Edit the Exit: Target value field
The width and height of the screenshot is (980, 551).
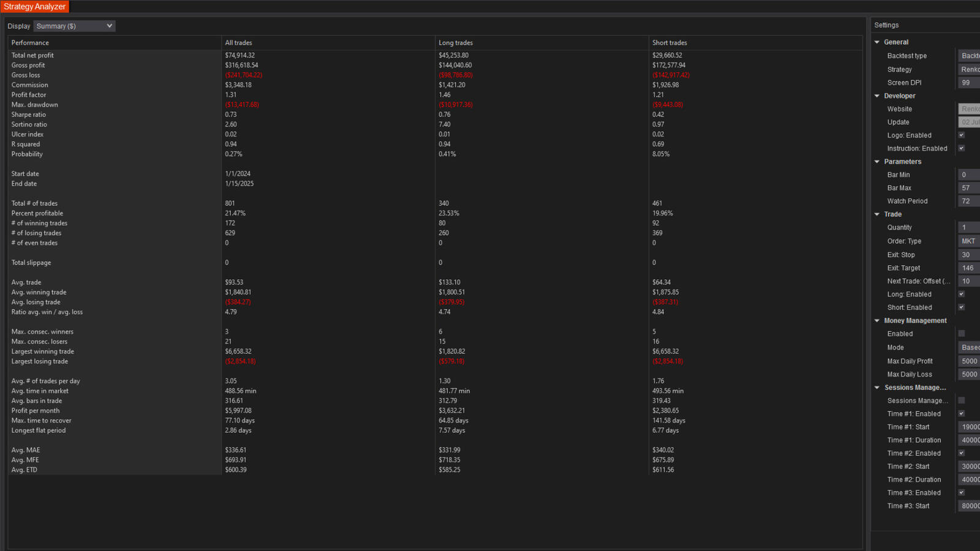click(x=968, y=268)
